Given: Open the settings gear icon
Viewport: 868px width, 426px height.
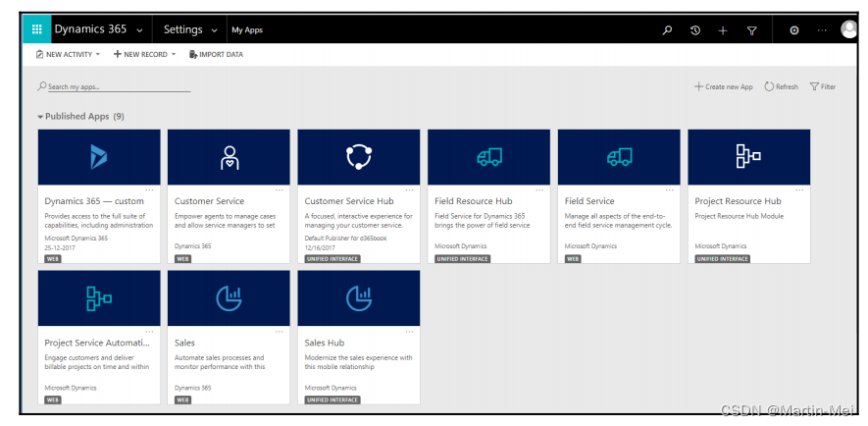Looking at the screenshot, I should tap(793, 30).
